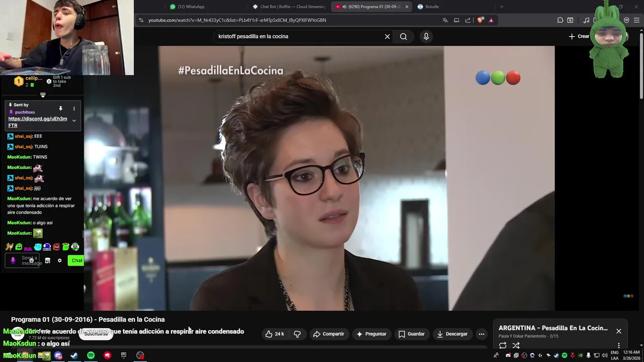Start voice search with the microphone icon
Image resolution: width=644 pixels, height=362 pixels.
426,36
